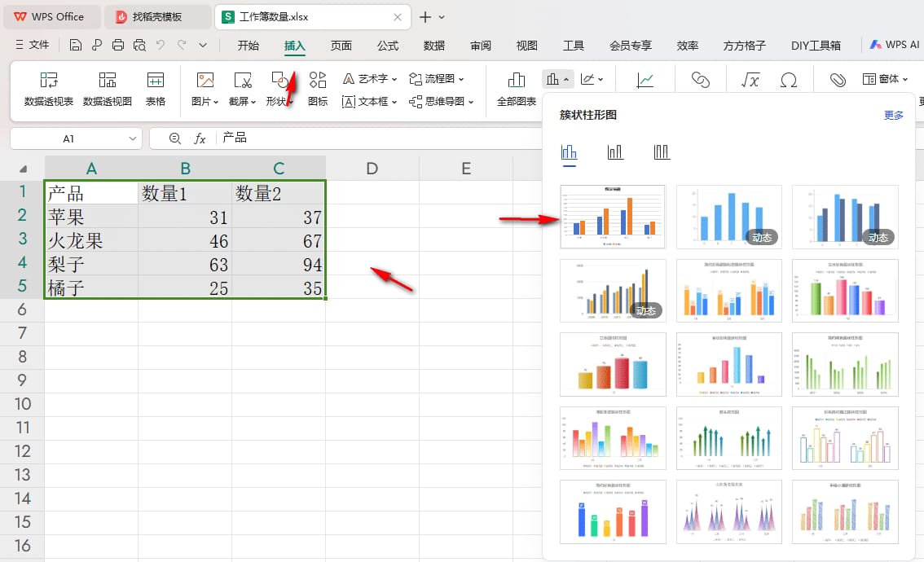This screenshot has height=562, width=924.
Task: Click the Undo arrow icon
Action: click(161, 45)
